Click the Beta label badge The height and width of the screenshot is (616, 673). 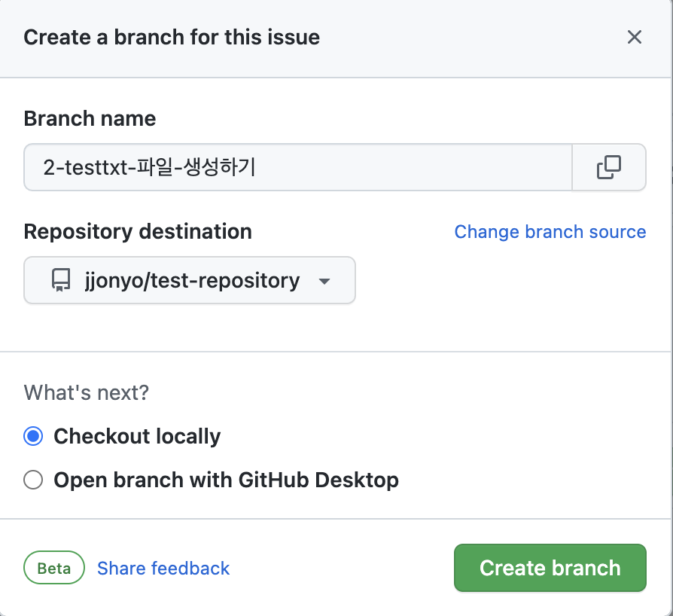coord(54,568)
